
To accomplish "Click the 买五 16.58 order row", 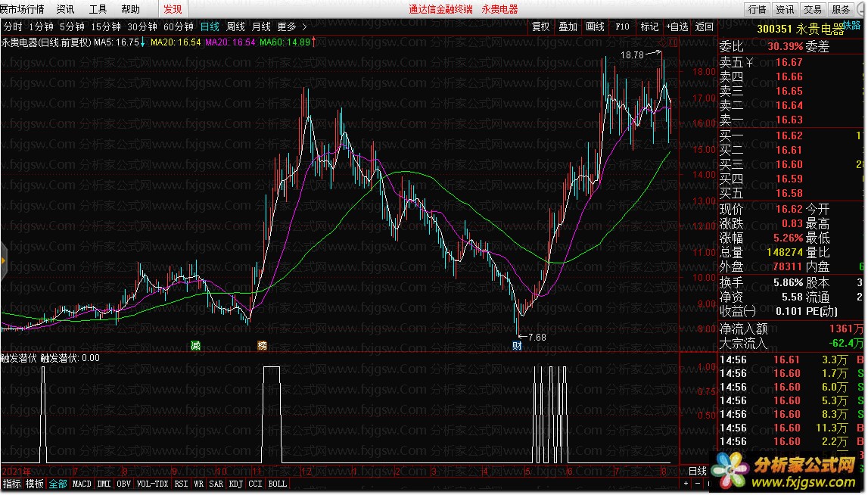I will click(x=790, y=193).
